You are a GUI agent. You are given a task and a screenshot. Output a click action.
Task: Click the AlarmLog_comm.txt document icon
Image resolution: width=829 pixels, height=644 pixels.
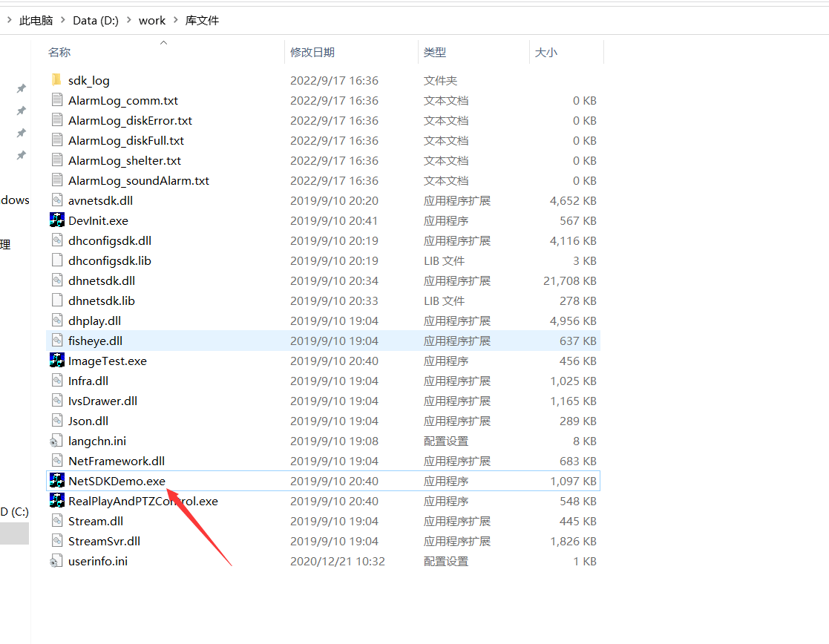click(x=57, y=100)
